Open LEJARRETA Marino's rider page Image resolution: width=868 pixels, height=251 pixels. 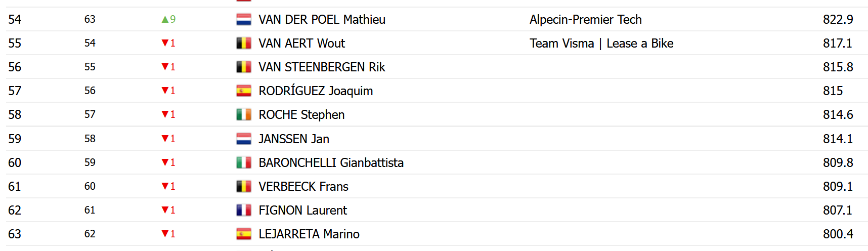coord(309,234)
